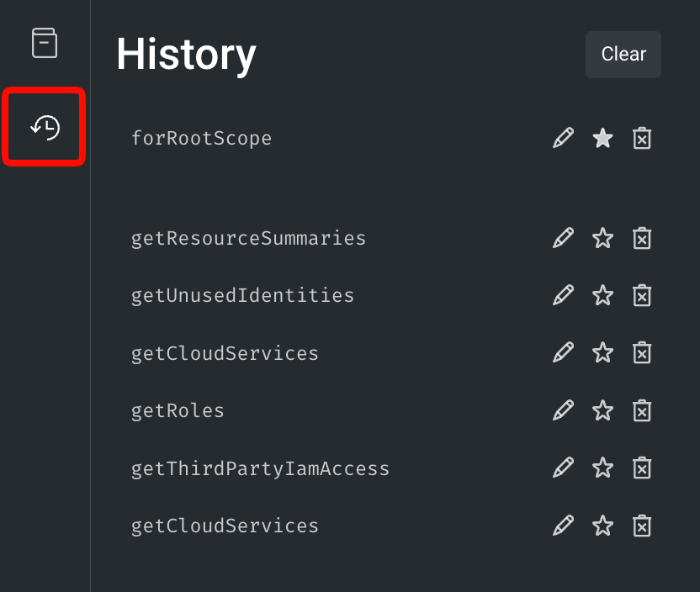Open the History panel sidebar icon
The image size is (700, 592).
45,128
